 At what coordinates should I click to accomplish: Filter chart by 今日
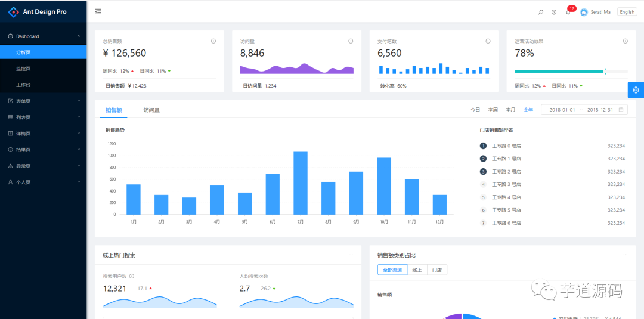[475, 110]
